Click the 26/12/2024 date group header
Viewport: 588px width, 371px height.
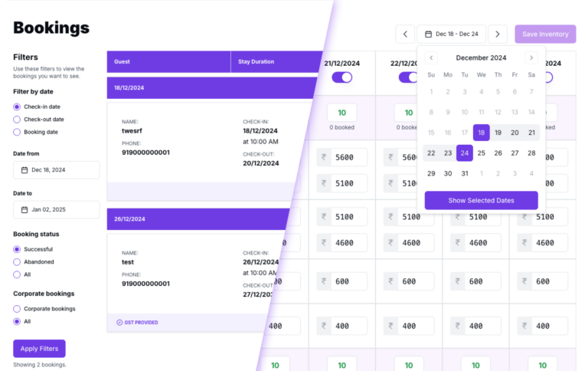coord(199,219)
